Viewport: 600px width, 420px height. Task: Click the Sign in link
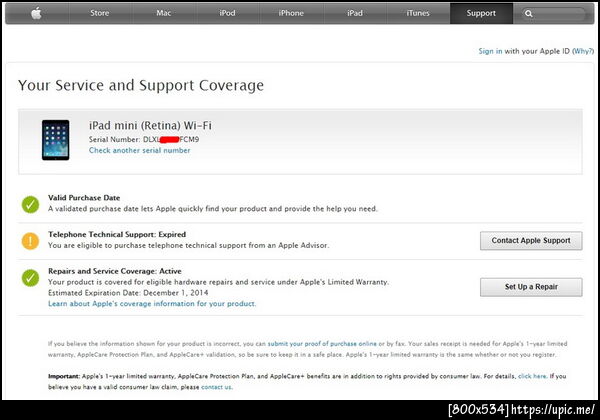tap(490, 51)
